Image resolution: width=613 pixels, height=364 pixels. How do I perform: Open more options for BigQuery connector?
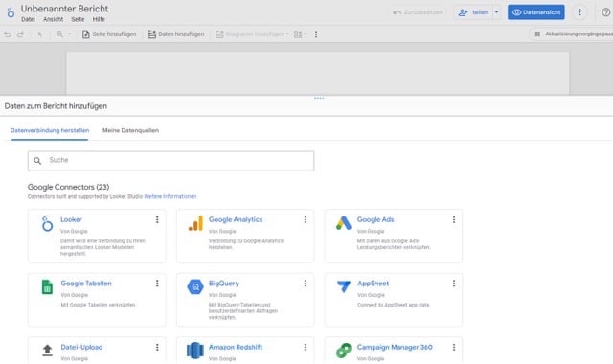point(306,284)
